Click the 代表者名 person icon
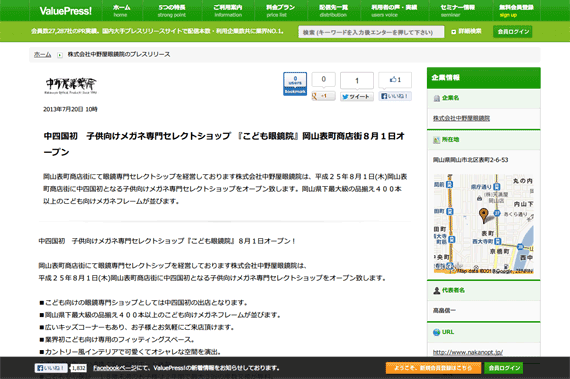This screenshot has height=379, width=570. pyautogui.click(x=437, y=291)
